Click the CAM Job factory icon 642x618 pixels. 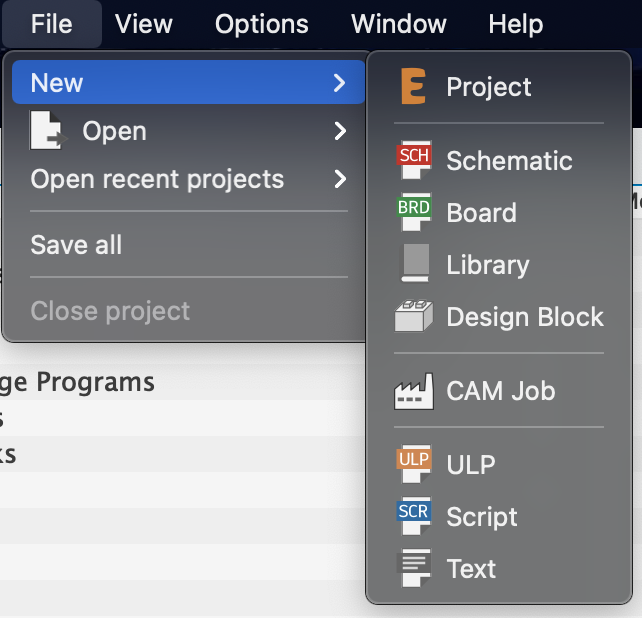click(x=413, y=391)
